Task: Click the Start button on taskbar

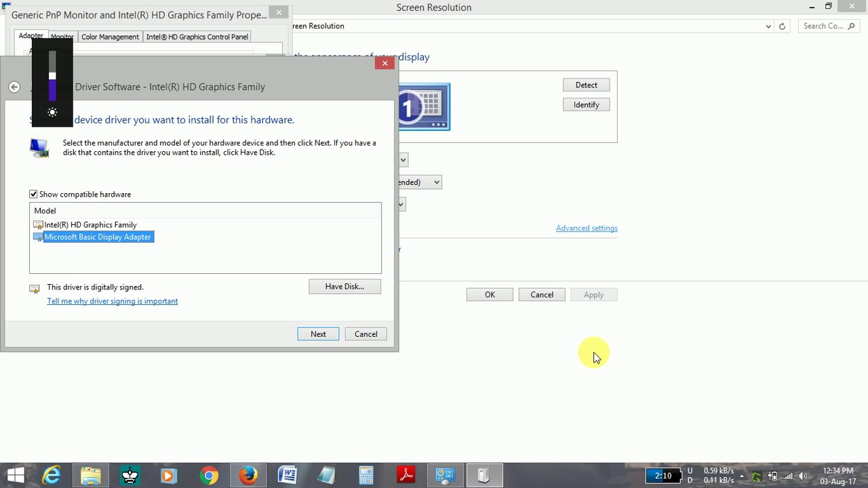Action: (15, 476)
